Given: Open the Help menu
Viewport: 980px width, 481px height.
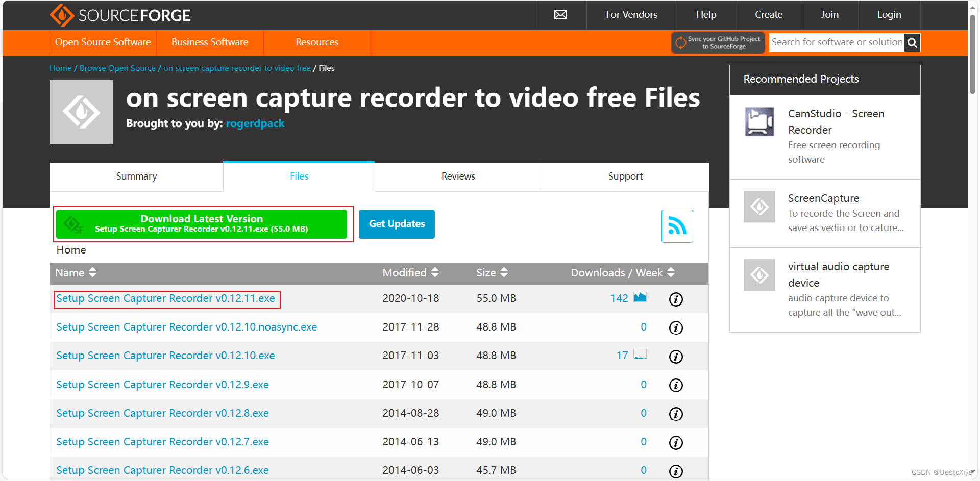Looking at the screenshot, I should pyautogui.click(x=706, y=15).
